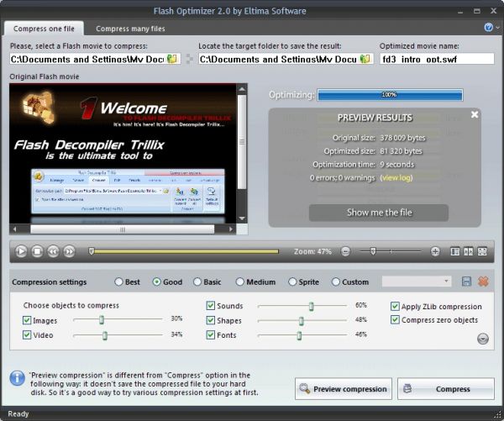The image size is (504, 421).
Task: Click the original Flash movie preview
Action: click(123, 154)
